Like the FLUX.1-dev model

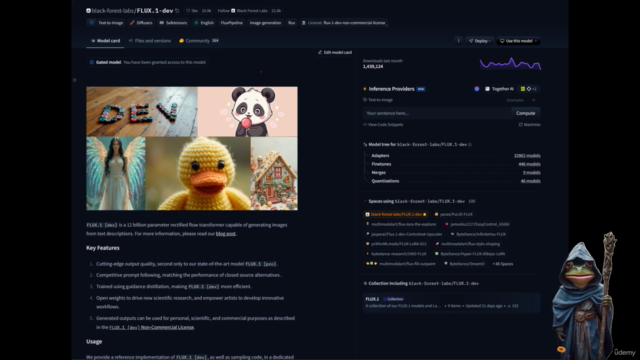[192, 11]
